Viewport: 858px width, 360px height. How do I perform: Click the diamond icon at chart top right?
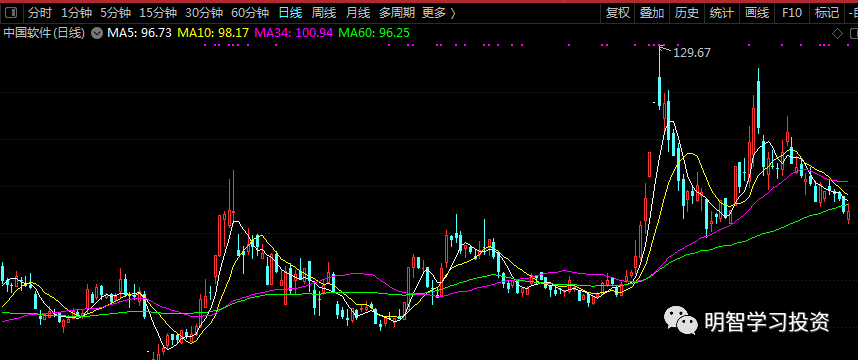(x=837, y=33)
